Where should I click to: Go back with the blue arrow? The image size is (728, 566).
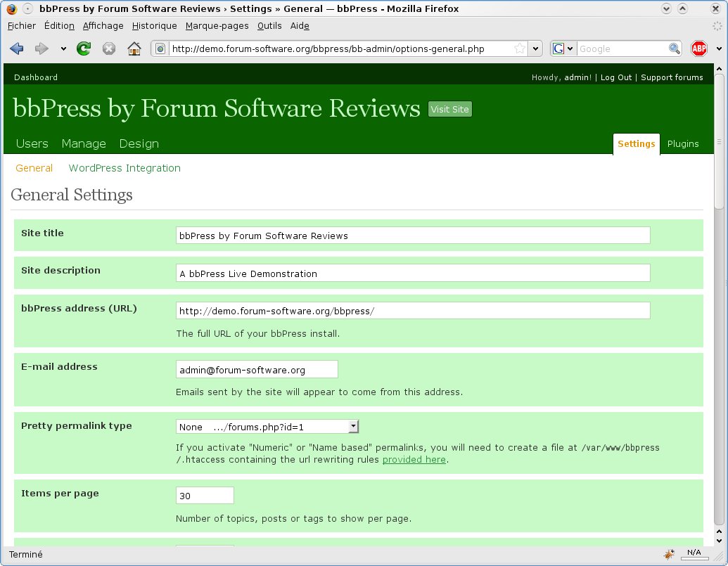(x=17, y=49)
